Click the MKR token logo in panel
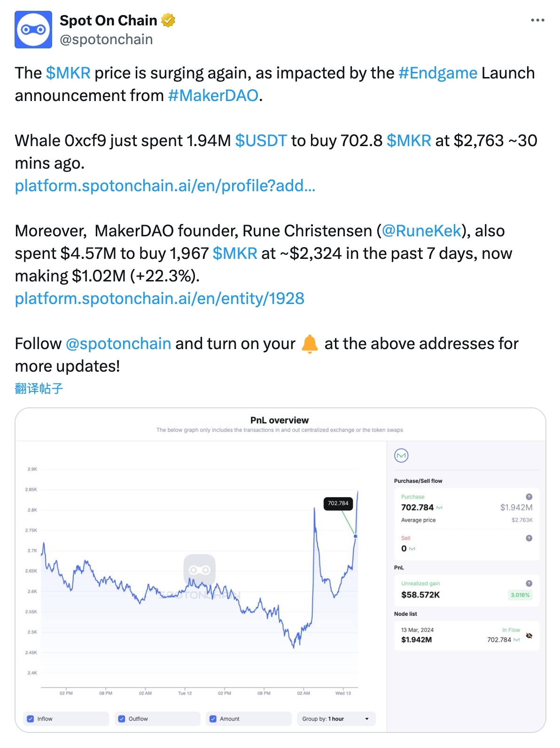The height and width of the screenshot is (748, 560). (401, 455)
